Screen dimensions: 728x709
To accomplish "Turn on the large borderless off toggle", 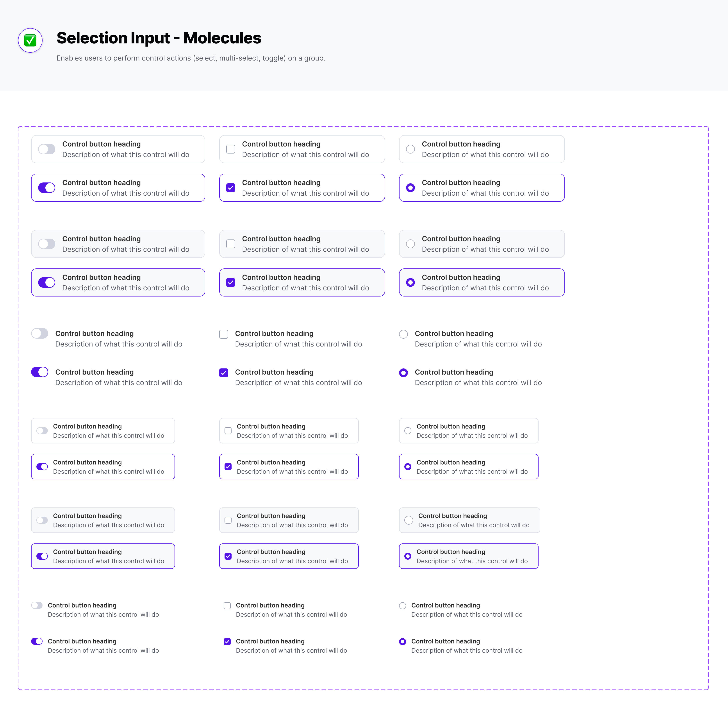I will point(40,333).
